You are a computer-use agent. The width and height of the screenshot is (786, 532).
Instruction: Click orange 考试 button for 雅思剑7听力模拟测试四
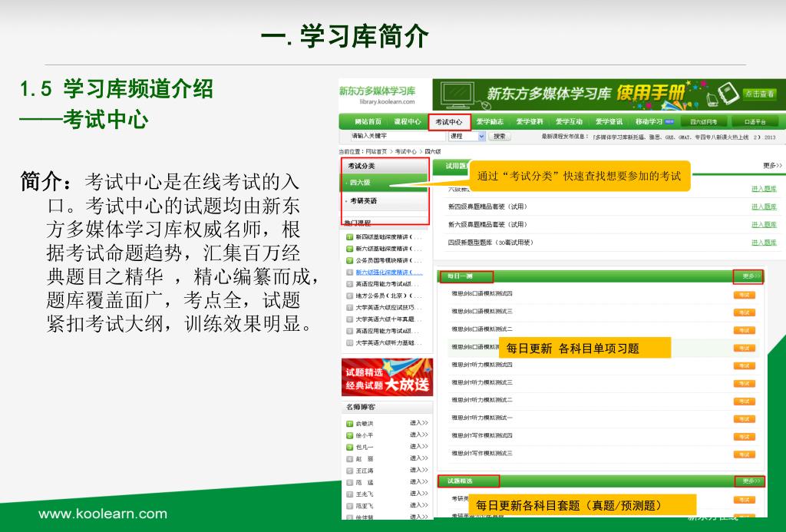pos(745,366)
